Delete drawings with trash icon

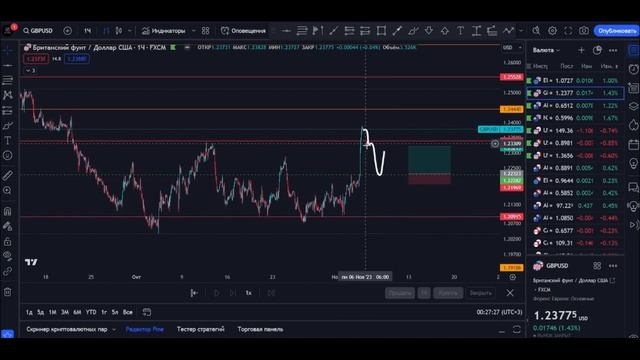tap(8, 292)
